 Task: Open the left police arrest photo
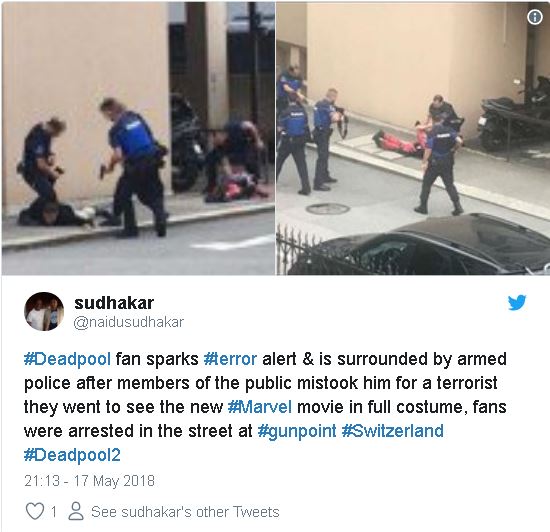pyautogui.click(x=138, y=138)
